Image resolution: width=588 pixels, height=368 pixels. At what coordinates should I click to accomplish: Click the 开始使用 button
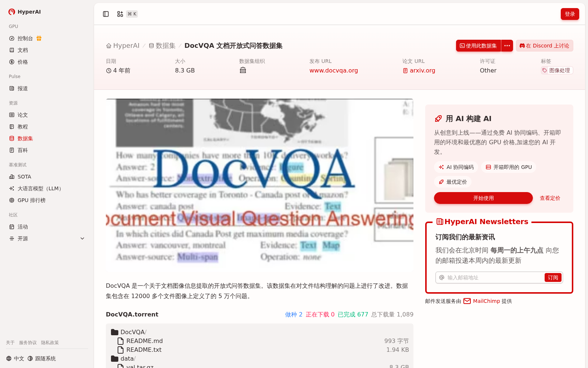pyautogui.click(x=483, y=198)
